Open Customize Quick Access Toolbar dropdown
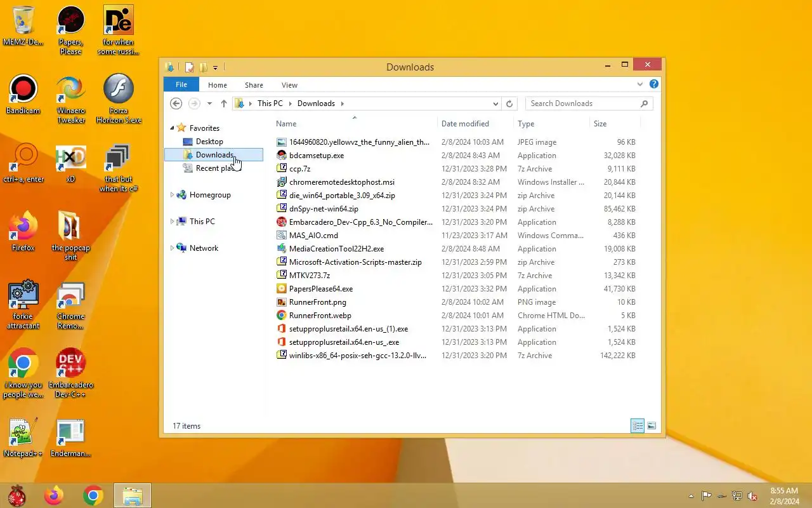 (216, 67)
